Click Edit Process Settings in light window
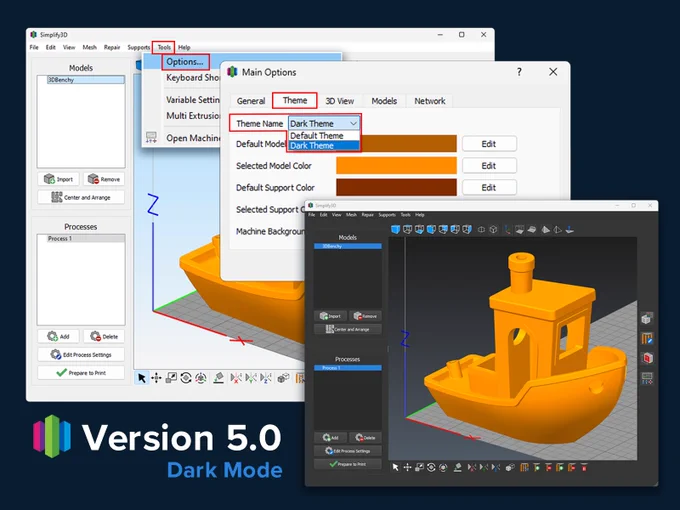Viewport: 680px width, 510px height. (81, 354)
